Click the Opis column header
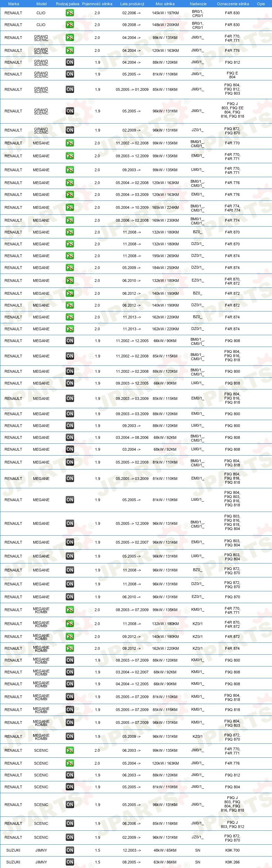 261,4
